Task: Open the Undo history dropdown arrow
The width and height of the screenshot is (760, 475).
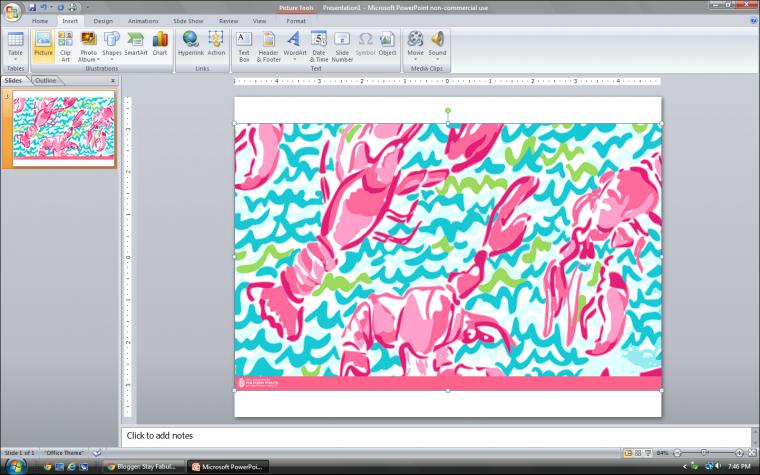Action: tap(51, 7)
